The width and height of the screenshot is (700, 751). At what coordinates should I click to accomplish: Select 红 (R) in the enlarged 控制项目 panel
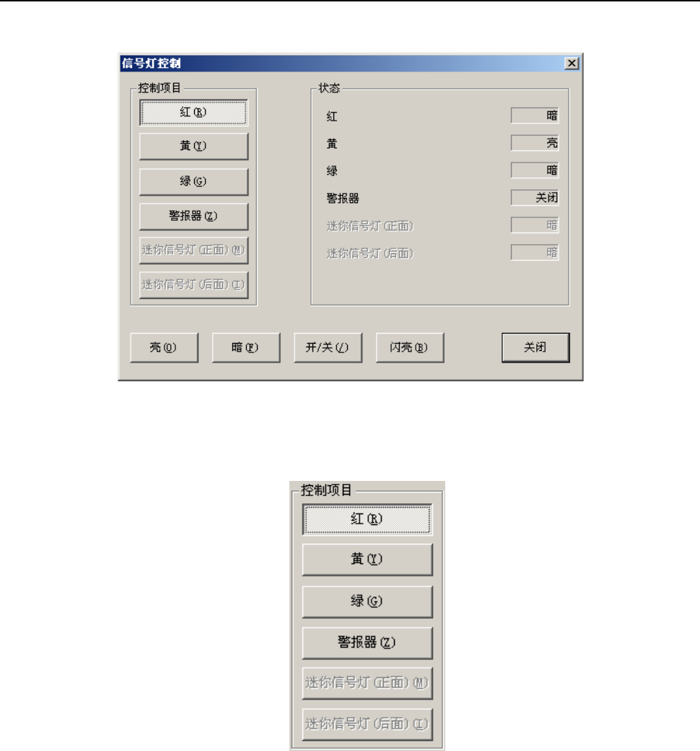(x=367, y=519)
